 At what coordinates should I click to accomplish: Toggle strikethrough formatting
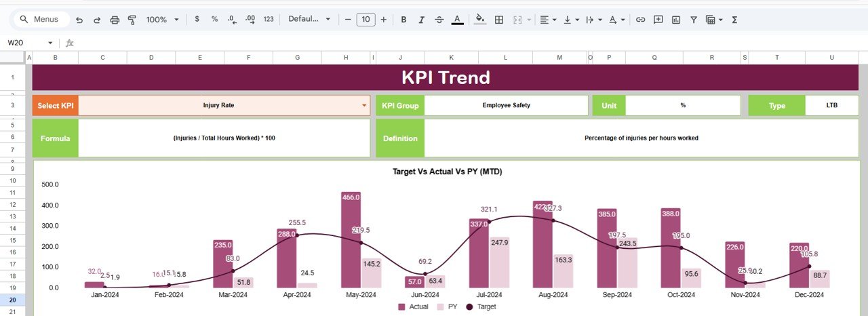(x=439, y=20)
